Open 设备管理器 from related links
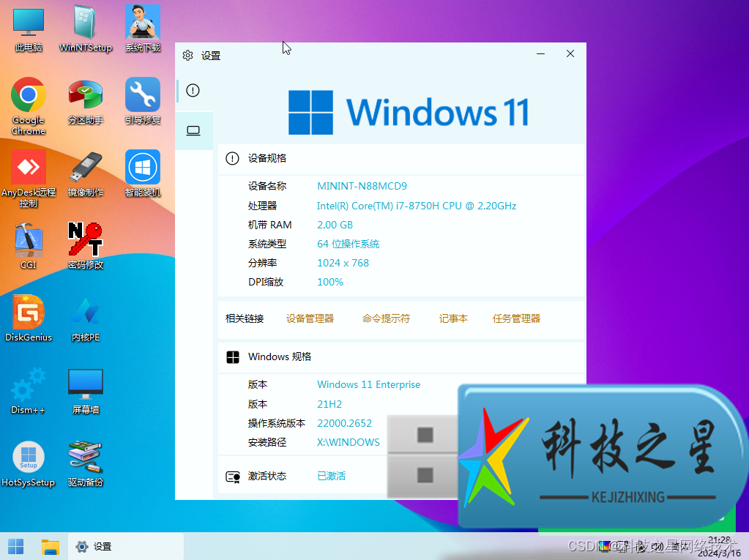This screenshot has height=560, width=749. tap(310, 318)
